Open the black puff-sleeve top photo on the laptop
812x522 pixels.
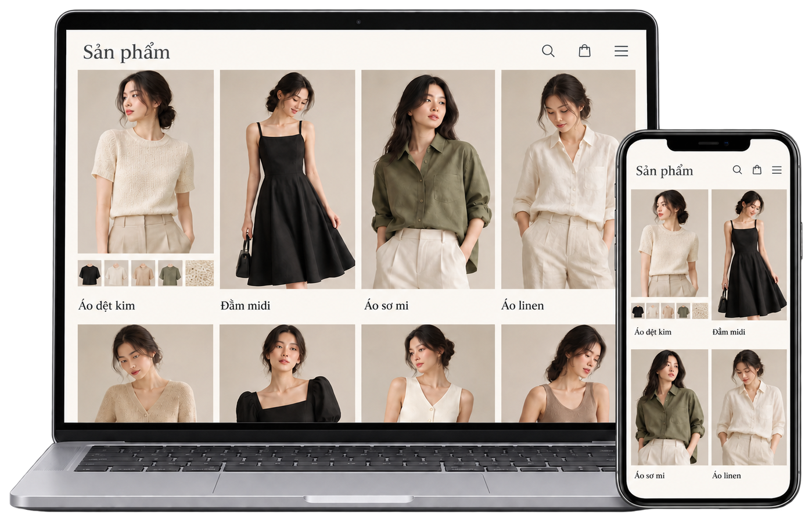tap(288, 373)
